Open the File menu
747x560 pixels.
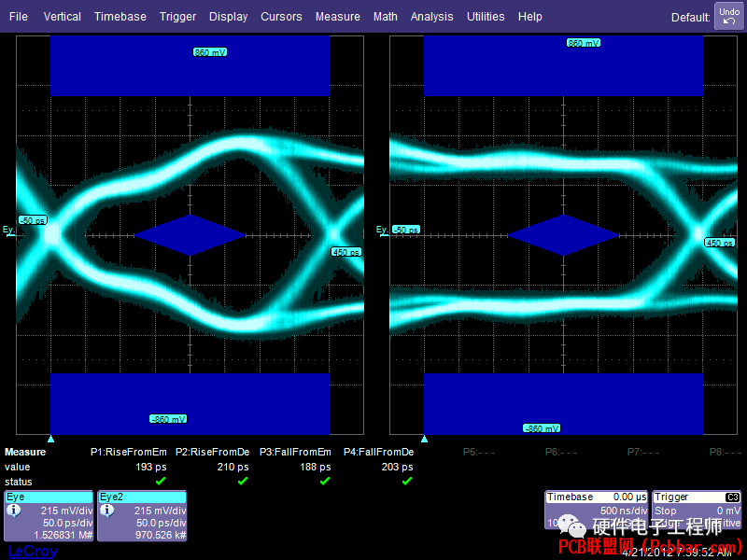tap(19, 17)
